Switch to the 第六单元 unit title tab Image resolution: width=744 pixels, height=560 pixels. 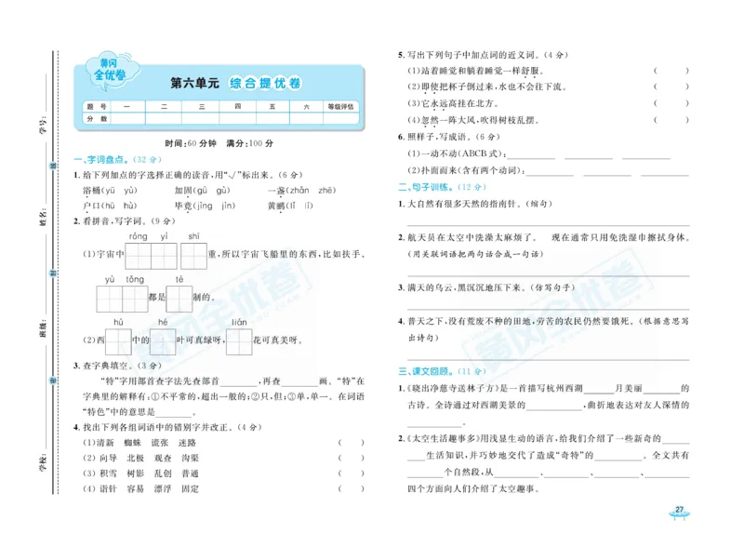click(x=193, y=83)
